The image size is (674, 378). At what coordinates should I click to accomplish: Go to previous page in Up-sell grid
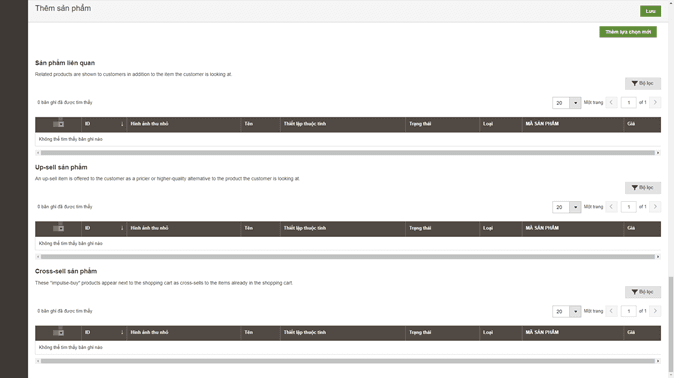coord(611,207)
